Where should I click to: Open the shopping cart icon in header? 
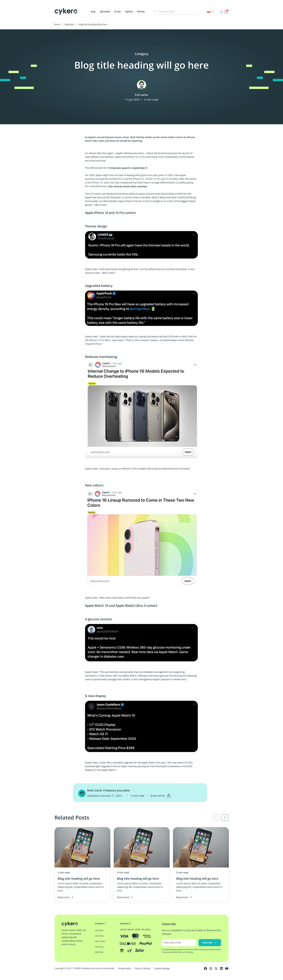point(226,12)
